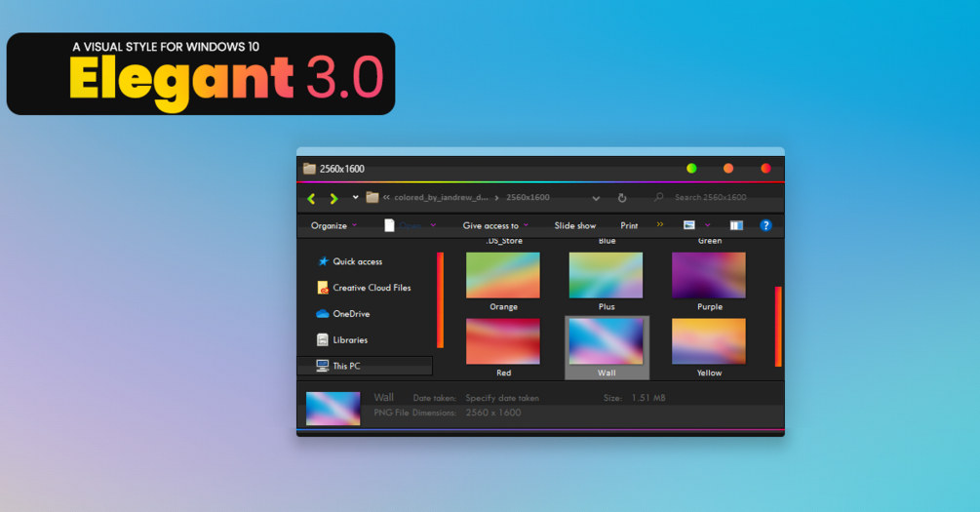Click Specify date taken in details pane

point(502,398)
